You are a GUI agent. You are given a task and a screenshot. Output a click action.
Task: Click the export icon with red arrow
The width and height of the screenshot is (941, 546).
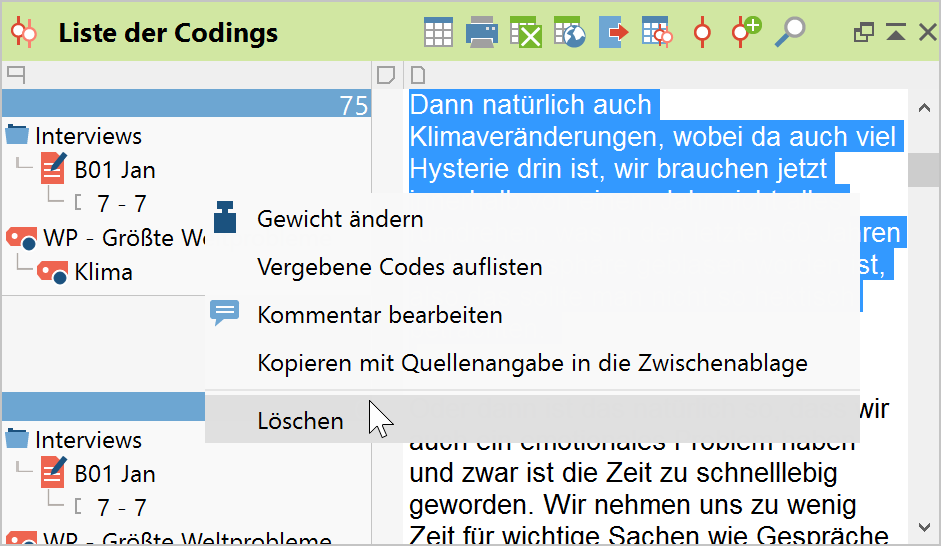click(x=613, y=32)
